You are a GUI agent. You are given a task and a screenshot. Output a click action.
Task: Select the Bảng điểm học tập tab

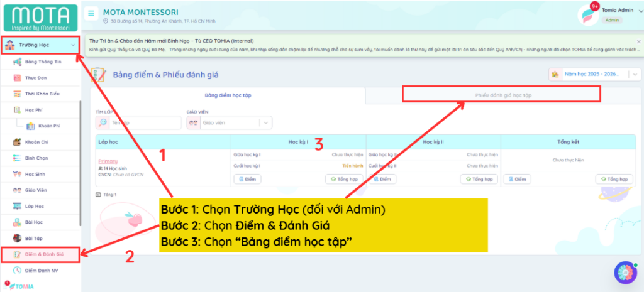(228, 95)
